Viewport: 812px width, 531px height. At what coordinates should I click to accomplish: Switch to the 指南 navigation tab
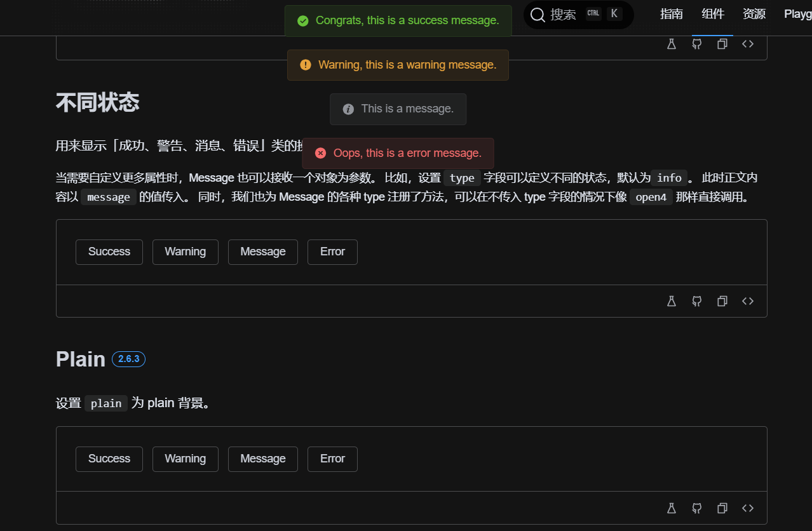tap(671, 13)
